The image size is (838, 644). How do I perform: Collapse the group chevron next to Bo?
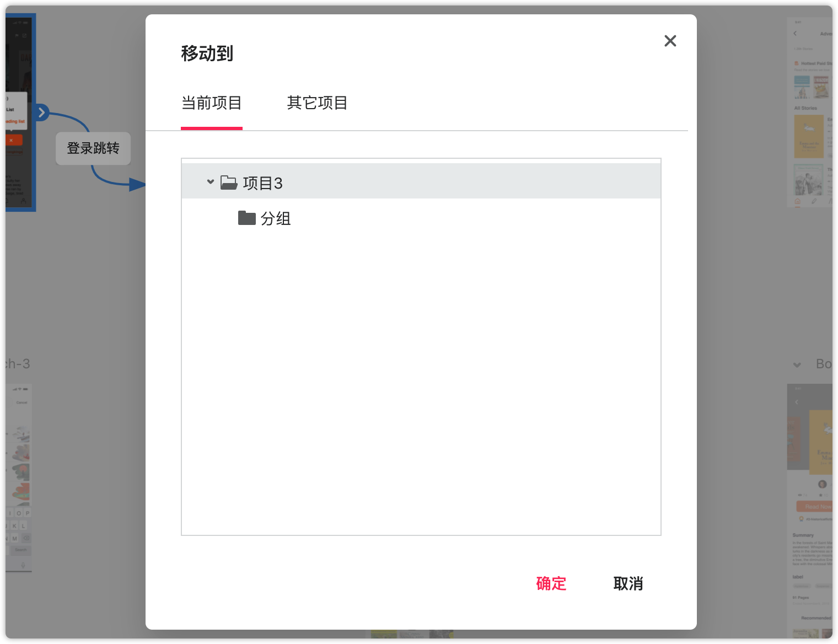[797, 364]
